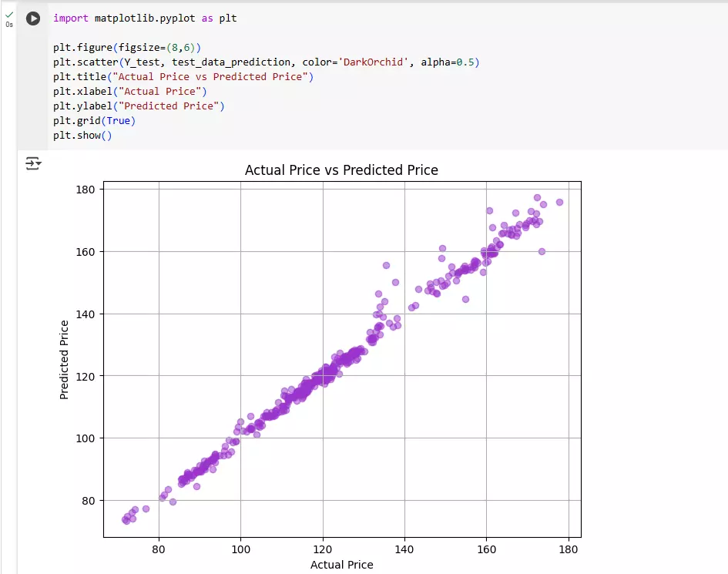Click the 80 tick on the y-axis
The width and height of the screenshot is (728, 574).
pos(88,501)
